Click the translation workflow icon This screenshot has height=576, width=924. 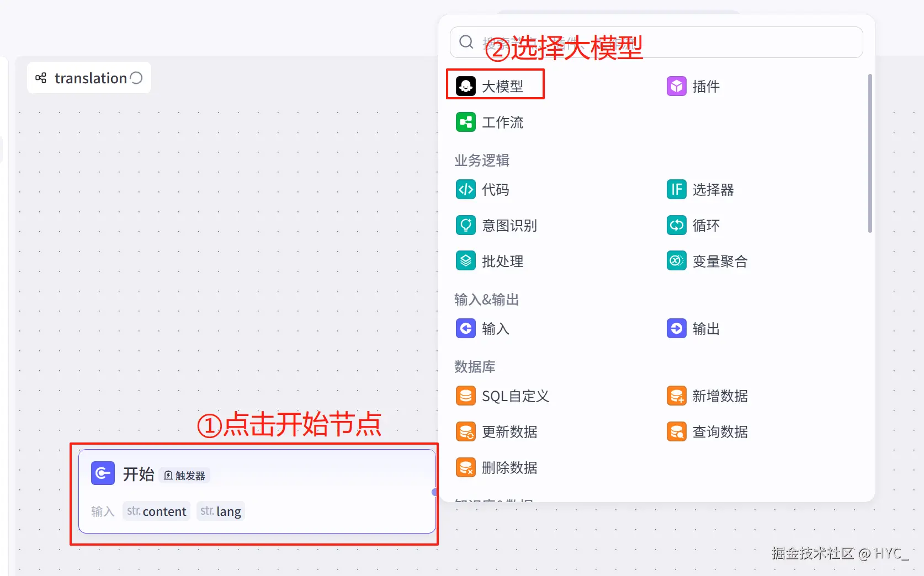[41, 78]
